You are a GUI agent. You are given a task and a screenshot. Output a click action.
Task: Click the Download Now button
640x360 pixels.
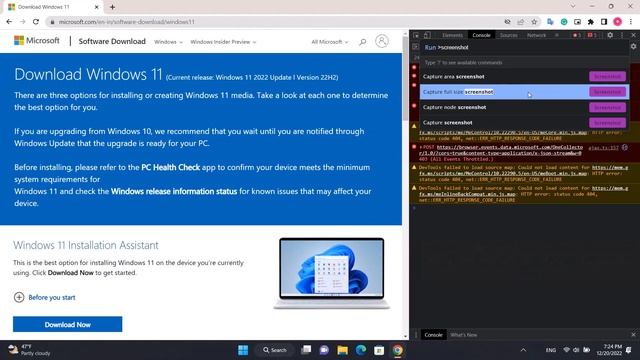[x=67, y=324]
